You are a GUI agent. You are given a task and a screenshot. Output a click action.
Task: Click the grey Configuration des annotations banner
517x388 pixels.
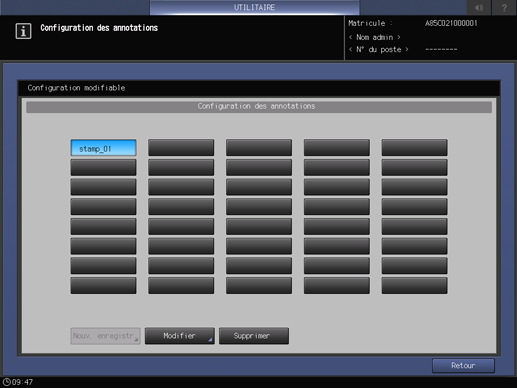[259, 106]
